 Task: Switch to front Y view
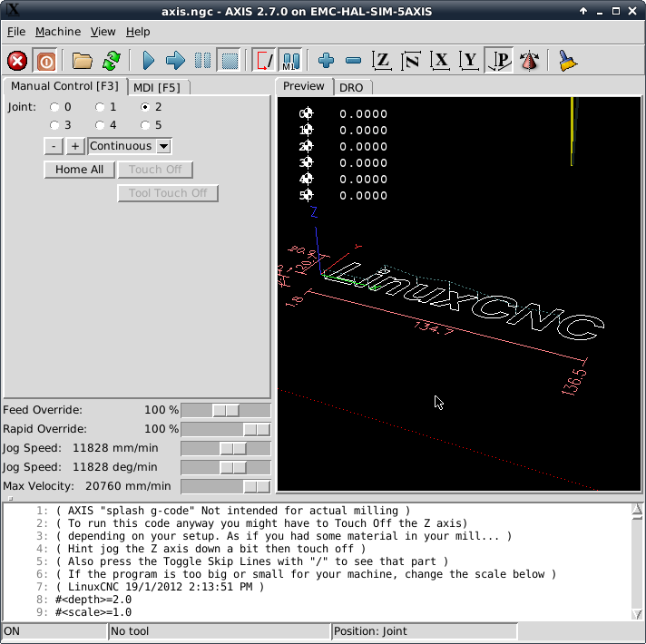point(469,62)
